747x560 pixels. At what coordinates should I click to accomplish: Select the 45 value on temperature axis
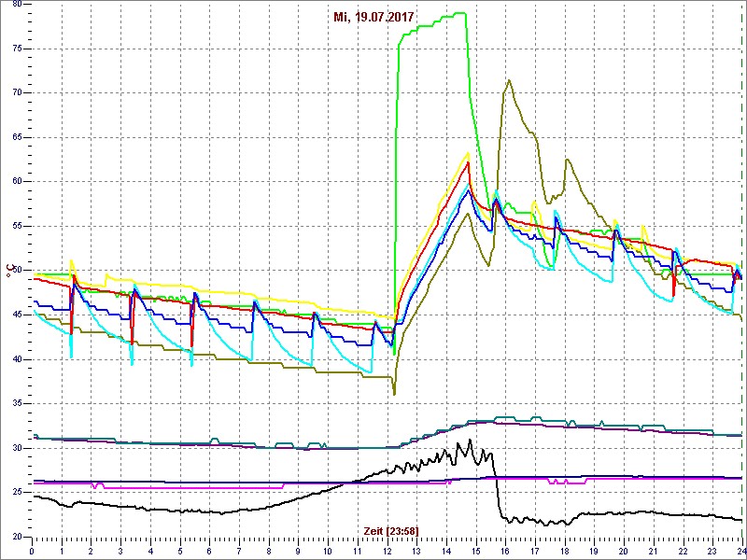(x=15, y=315)
